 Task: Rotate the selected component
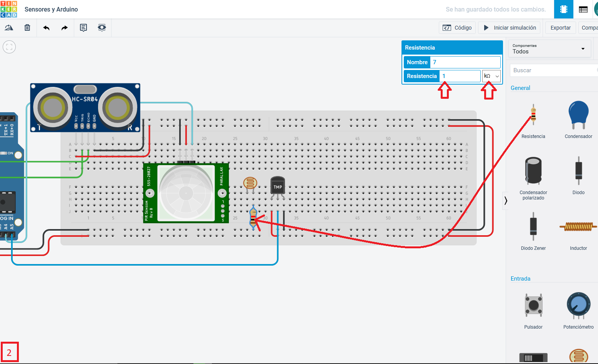pyautogui.click(x=9, y=27)
